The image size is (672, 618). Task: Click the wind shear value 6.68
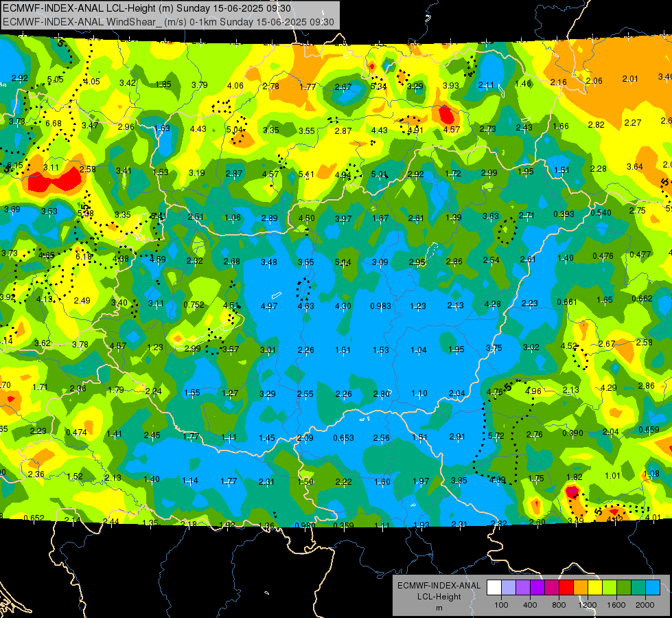click(x=54, y=124)
